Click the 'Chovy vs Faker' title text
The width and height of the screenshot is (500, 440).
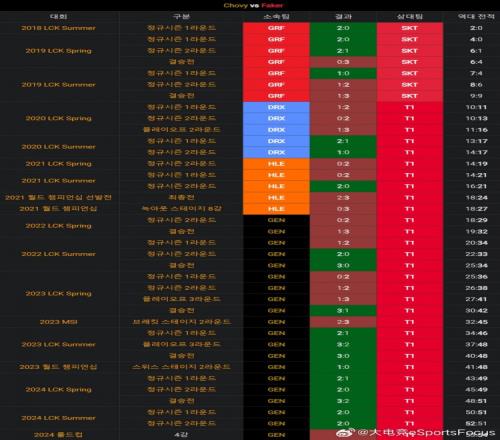pos(253,5)
